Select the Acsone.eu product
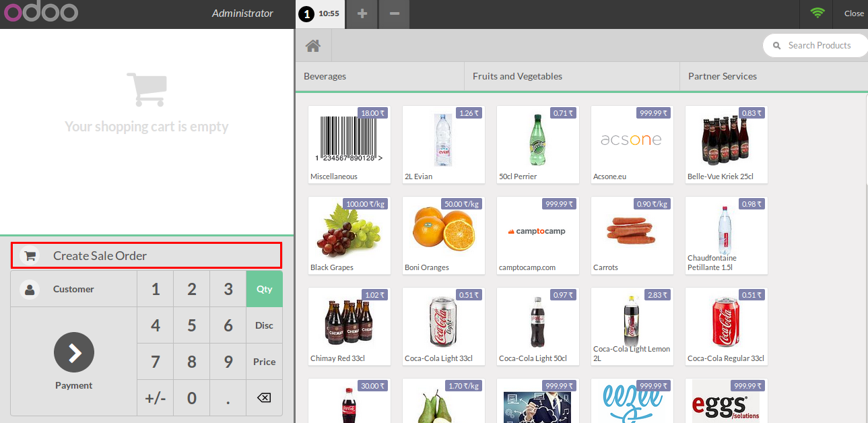Screen dimensions: 868x423 pyautogui.click(x=632, y=144)
